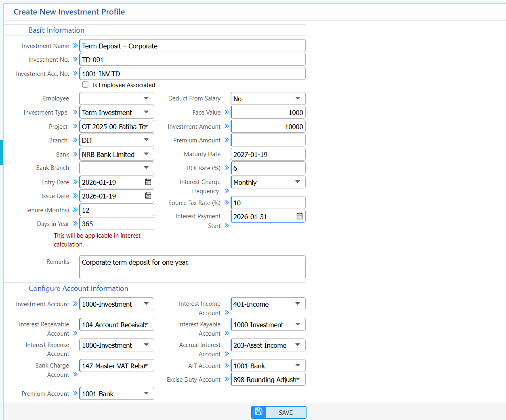Check the Is Employee Associated checkbox
This screenshot has width=506, height=420.
click(x=85, y=85)
